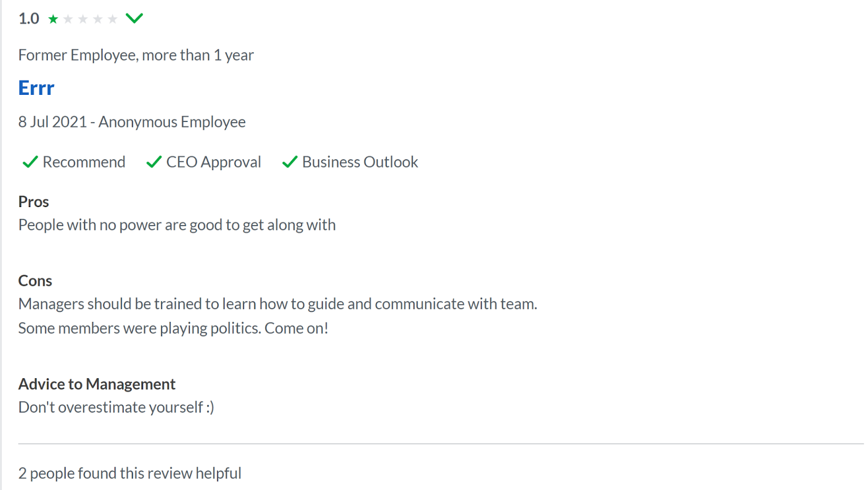
Task: Click the CEO Approval label
Action: (x=214, y=162)
